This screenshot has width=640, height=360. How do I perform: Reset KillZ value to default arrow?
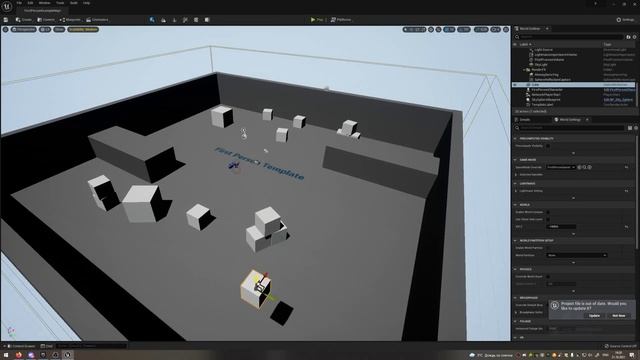tap(627, 227)
